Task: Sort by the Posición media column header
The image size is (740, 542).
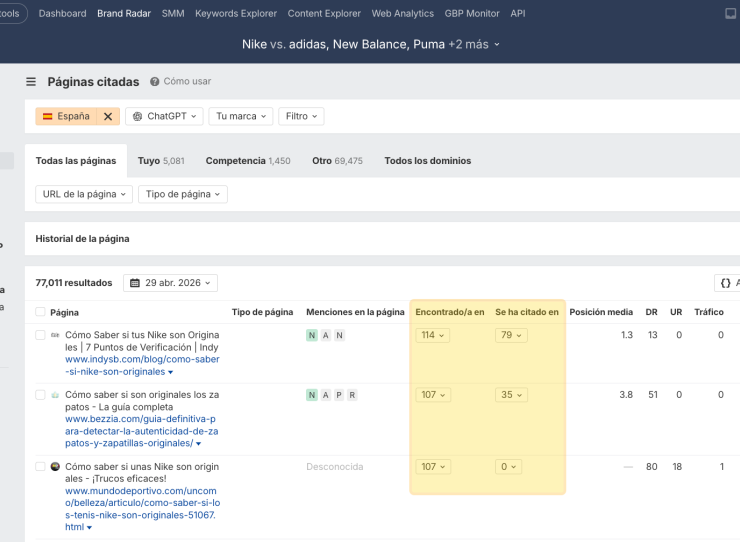Action: coord(601,312)
